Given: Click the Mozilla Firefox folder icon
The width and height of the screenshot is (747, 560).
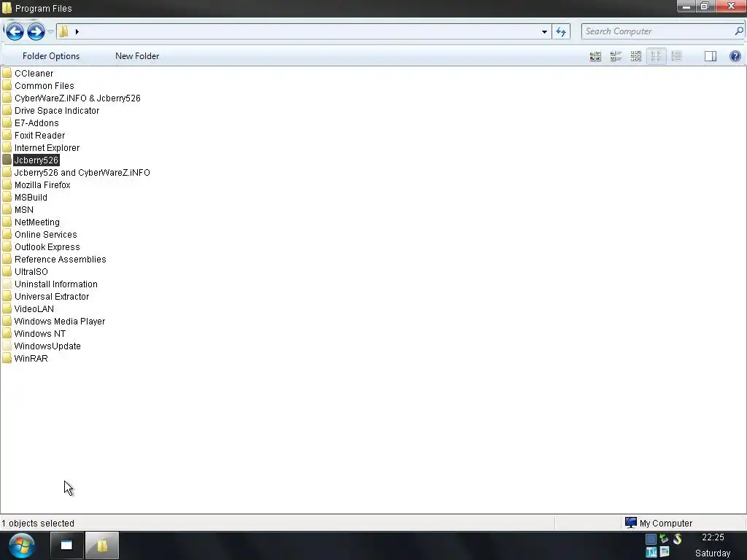Looking at the screenshot, I should click(7, 184).
